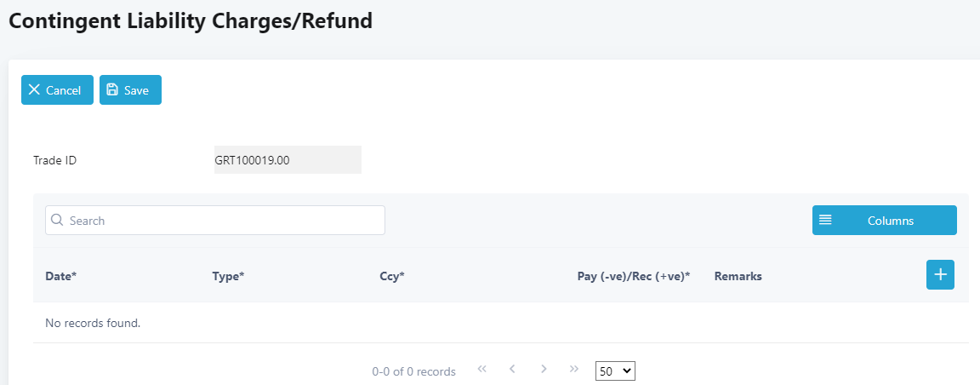Click the Ccy* column header

click(x=392, y=276)
